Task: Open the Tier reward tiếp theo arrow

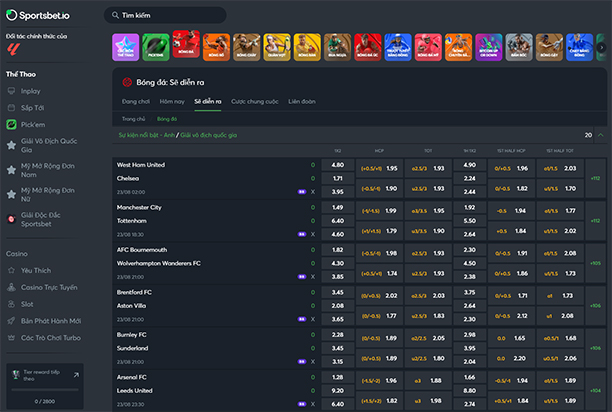Action: [76, 375]
